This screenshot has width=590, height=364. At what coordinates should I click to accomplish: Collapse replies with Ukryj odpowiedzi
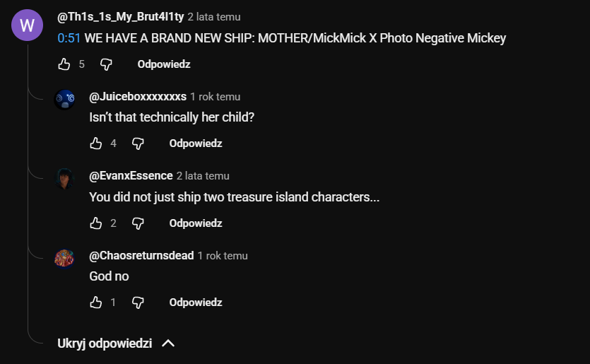click(x=105, y=344)
